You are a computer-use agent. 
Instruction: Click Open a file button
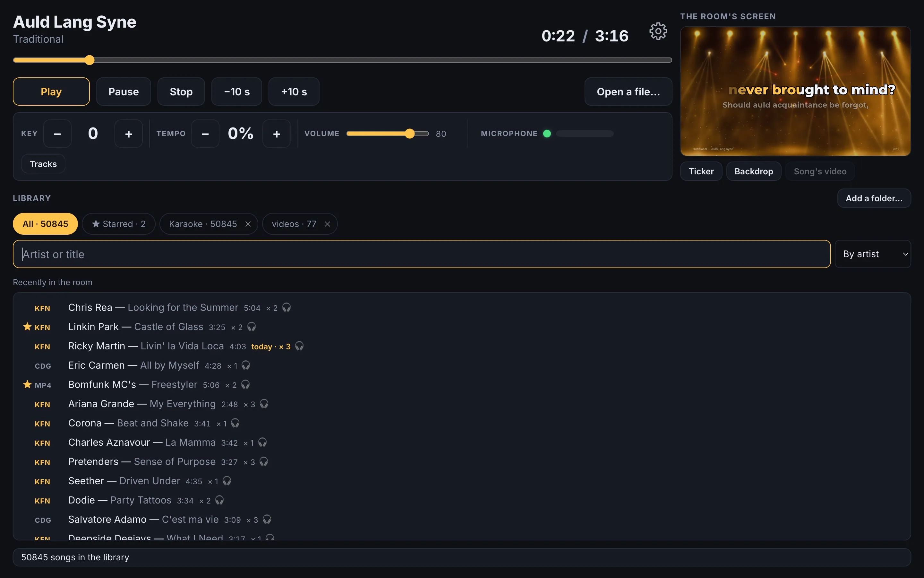[629, 92]
